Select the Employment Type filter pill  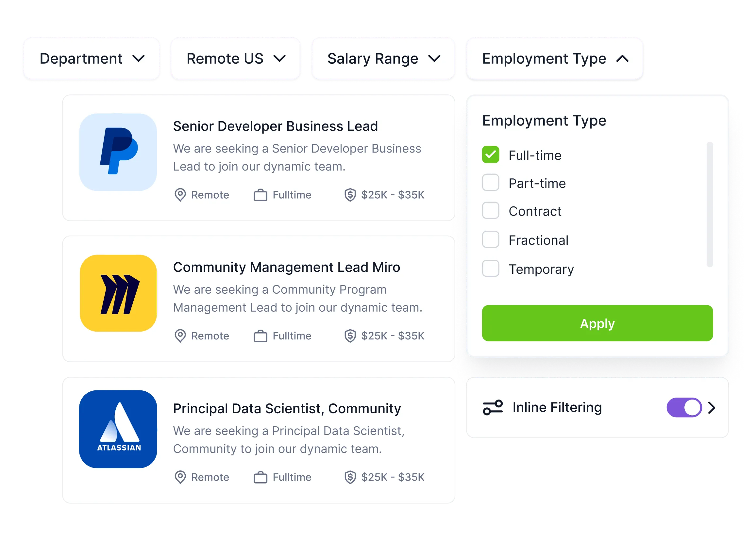(554, 58)
